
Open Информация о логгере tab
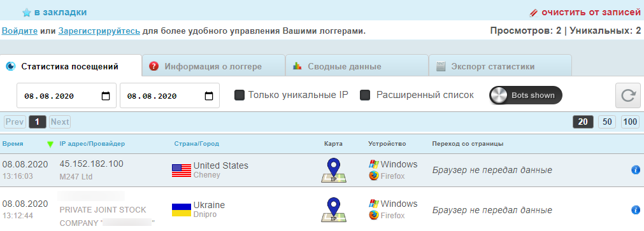click(x=213, y=66)
